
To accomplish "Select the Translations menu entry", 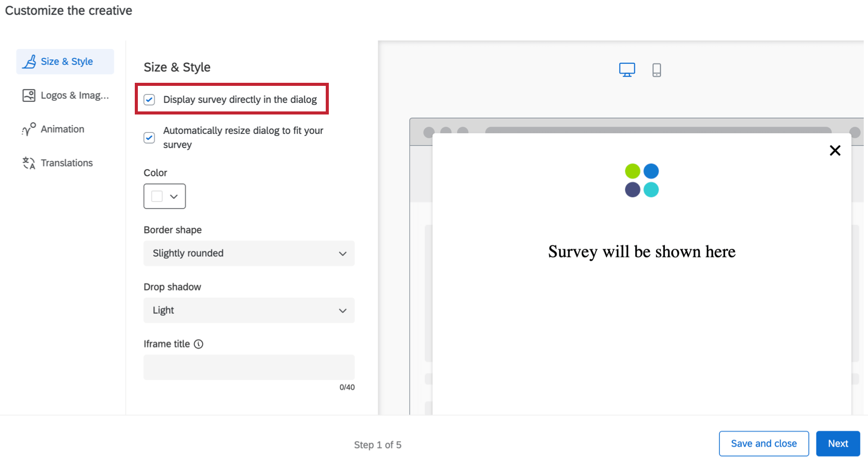I will tap(67, 163).
